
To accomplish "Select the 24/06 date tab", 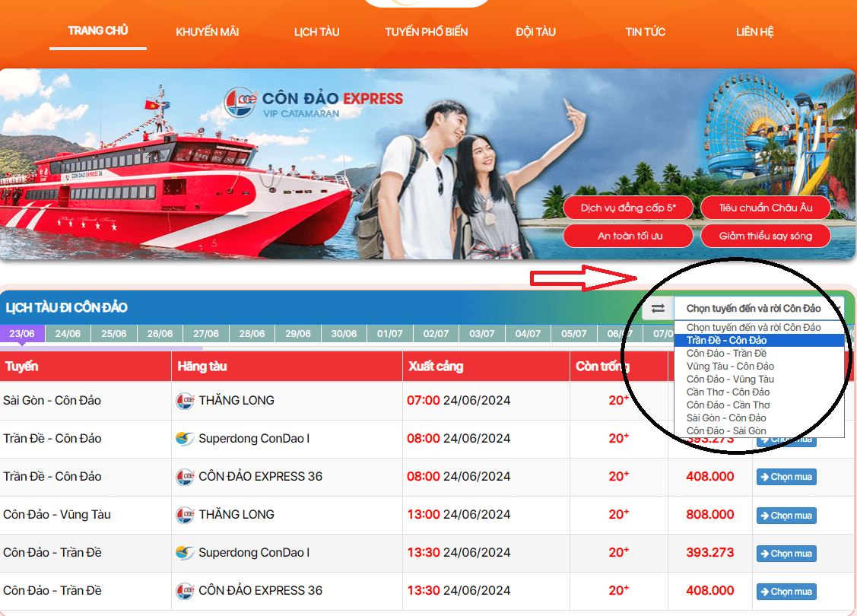I will click(68, 333).
